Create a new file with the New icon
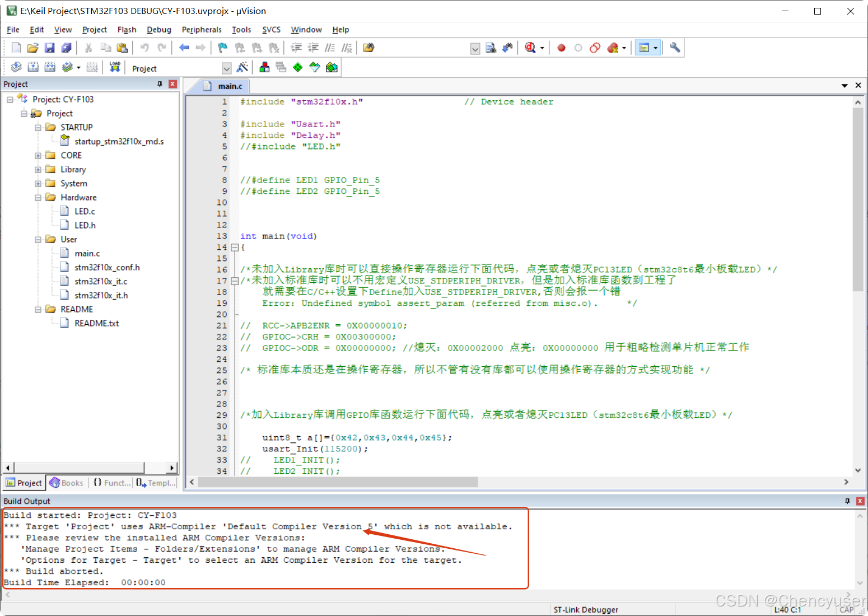This screenshot has width=868, height=616. click(16, 48)
